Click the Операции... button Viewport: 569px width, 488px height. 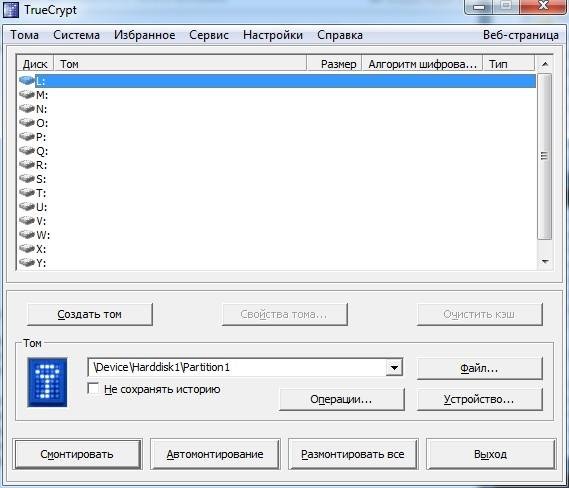point(341,399)
